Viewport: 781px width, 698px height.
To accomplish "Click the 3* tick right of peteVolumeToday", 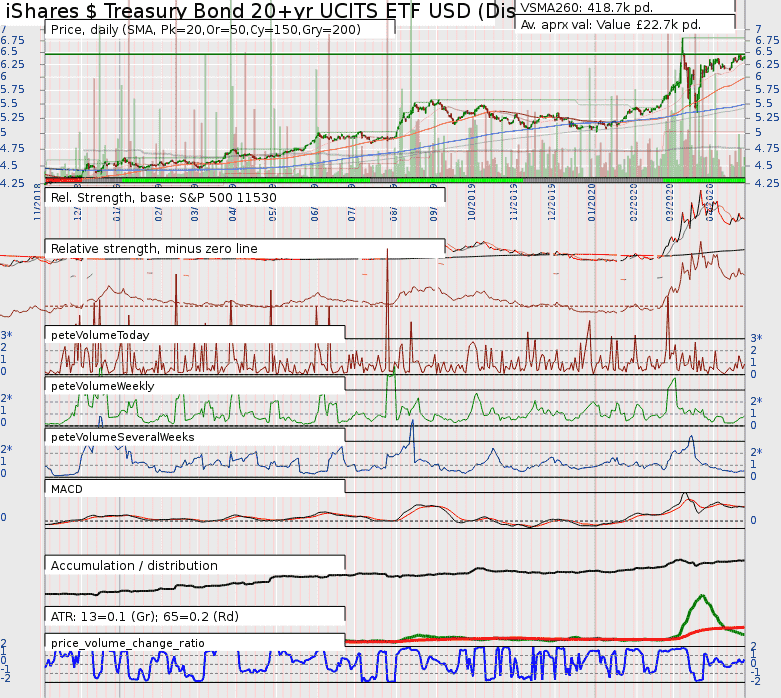I will 756,338.
